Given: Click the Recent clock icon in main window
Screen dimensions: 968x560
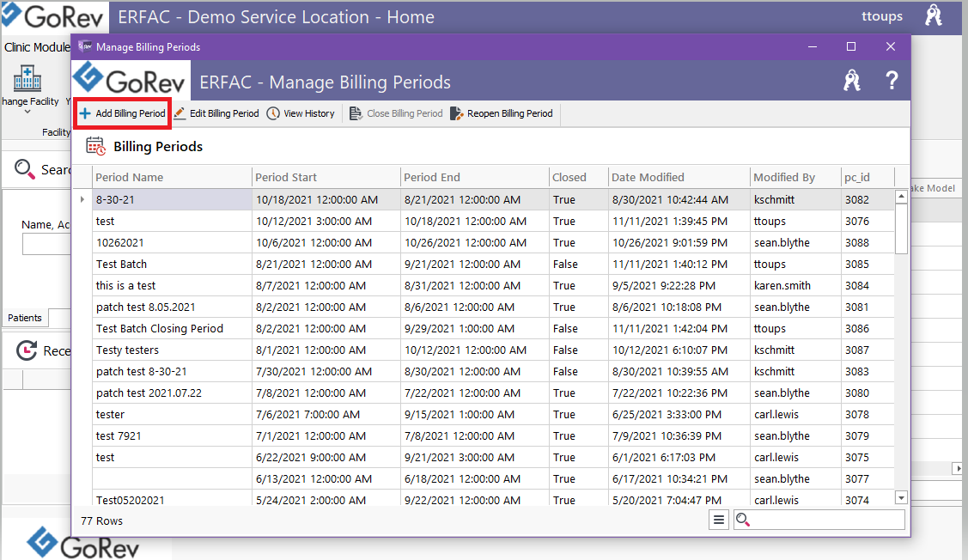Looking at the screenshot, I should click(26, 350).
